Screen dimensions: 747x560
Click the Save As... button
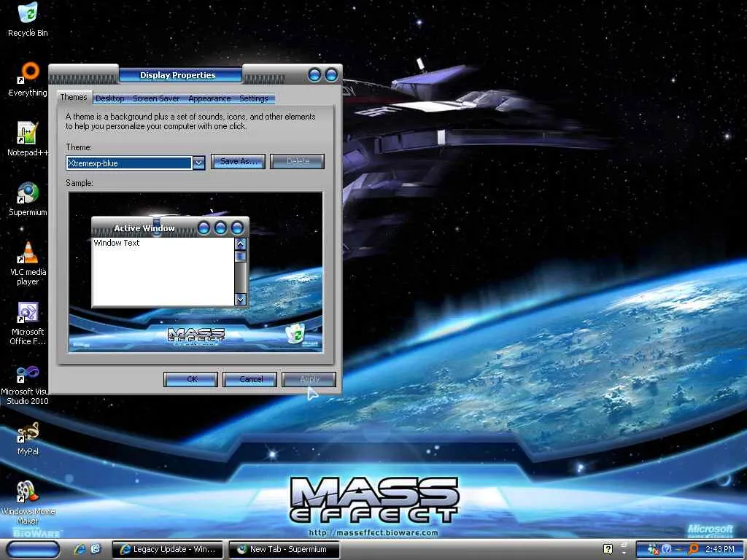(239, 161)
